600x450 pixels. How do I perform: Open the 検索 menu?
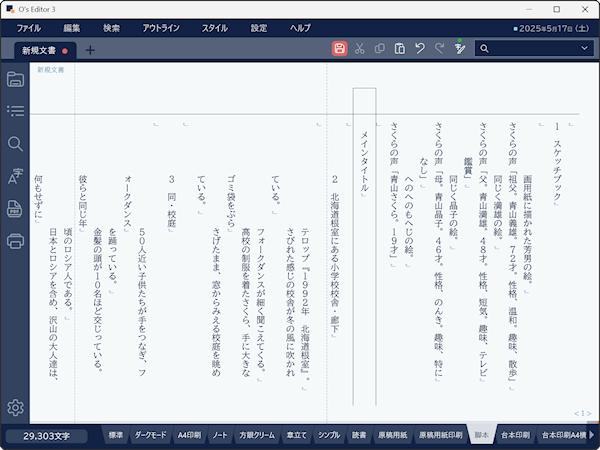(x=111, y=28)
